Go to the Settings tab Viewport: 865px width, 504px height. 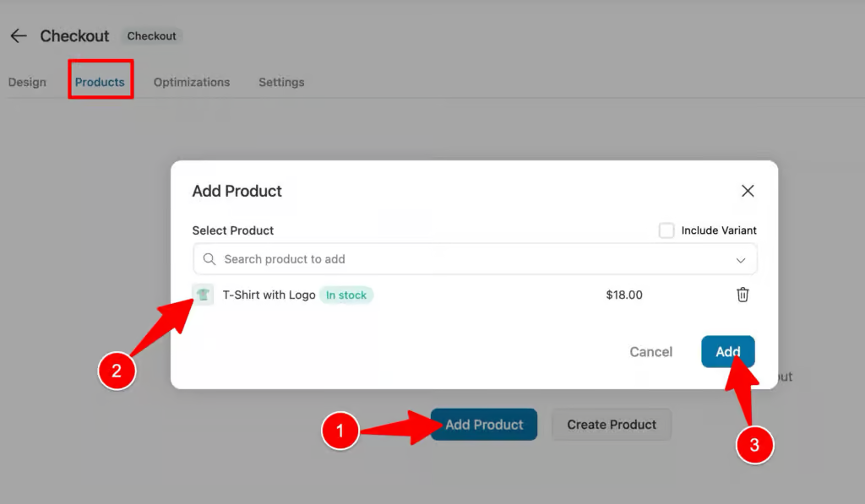(x=281, y=82)
